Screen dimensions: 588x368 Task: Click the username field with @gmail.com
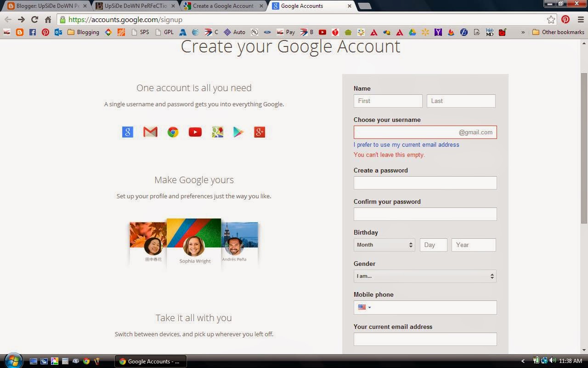tap(425, 132)
